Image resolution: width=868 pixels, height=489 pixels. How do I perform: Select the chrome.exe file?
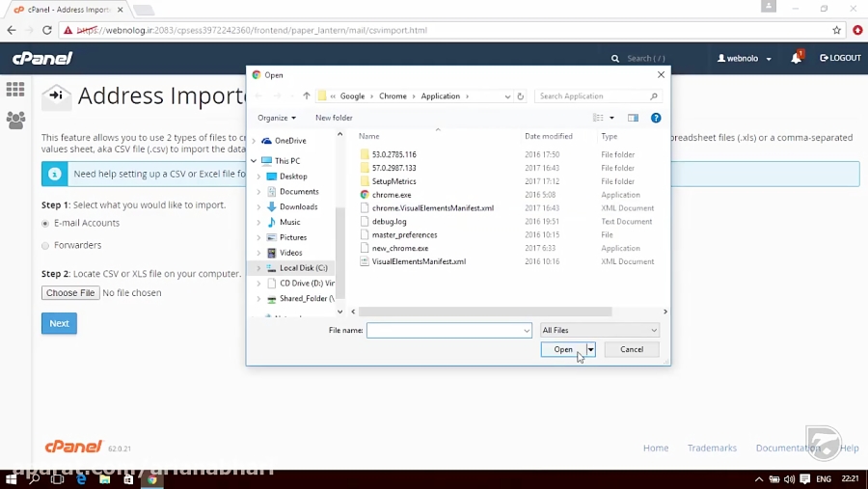click(x=392, y=195)
